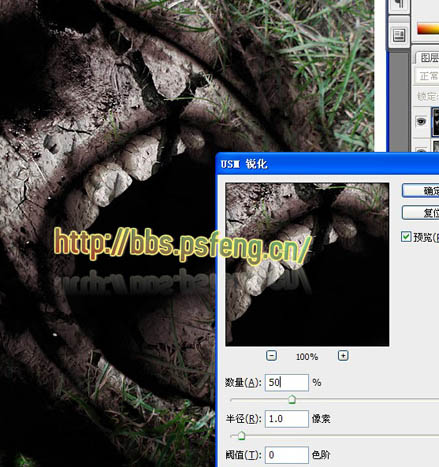Open the 正常 blend mode dropdown
The image size is (439, 467).
[427, 76]
